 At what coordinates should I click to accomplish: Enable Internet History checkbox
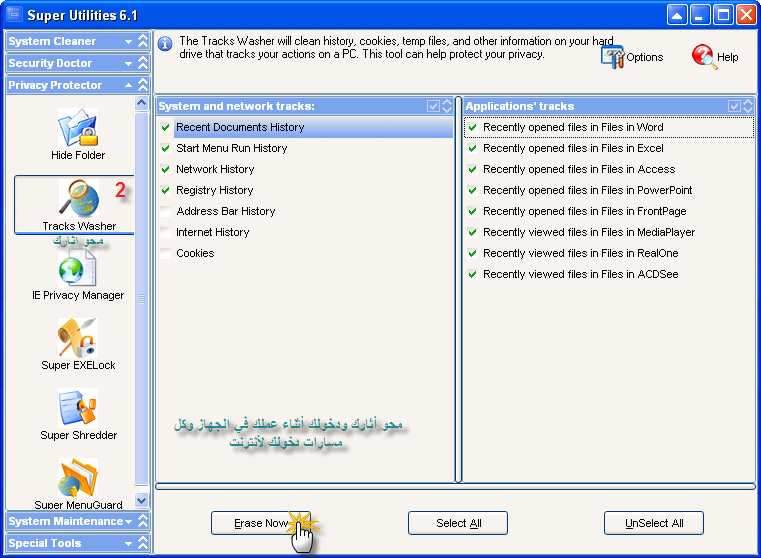coord(165,232)
